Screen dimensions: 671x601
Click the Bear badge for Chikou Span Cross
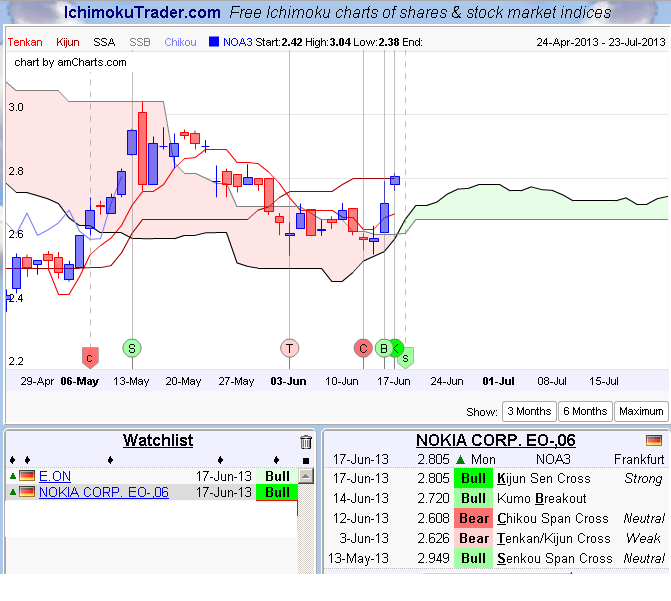click(x=473, y=518)
